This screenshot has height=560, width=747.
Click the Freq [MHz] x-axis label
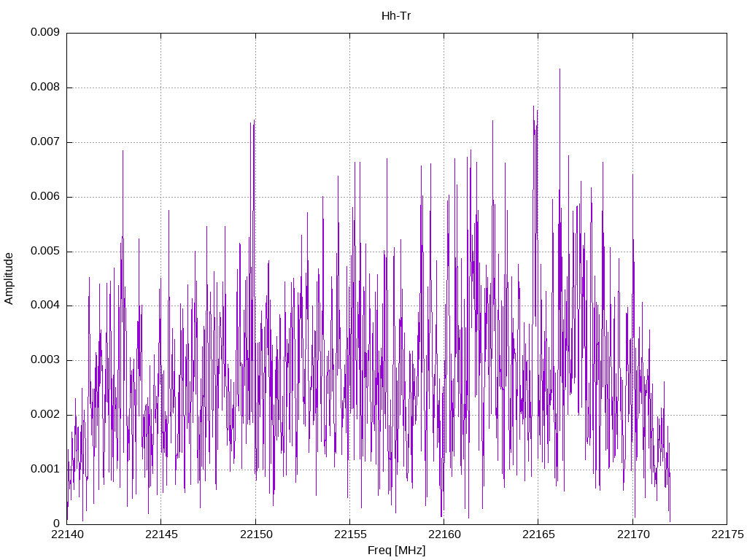coord(396,551)
